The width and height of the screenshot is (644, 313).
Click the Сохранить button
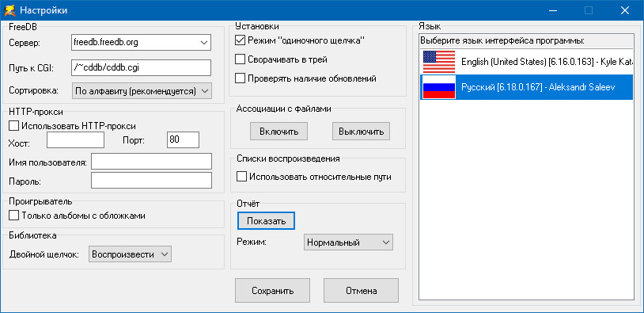point(273,291)
